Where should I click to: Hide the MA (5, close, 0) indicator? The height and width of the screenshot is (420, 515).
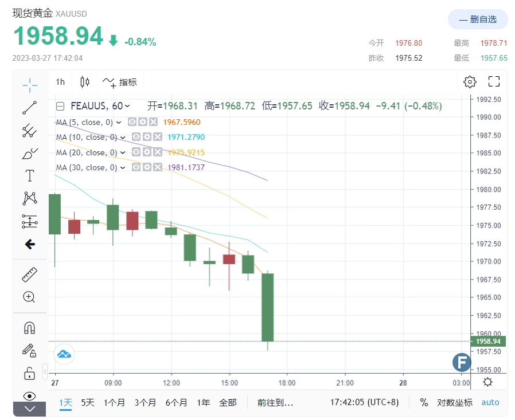click(132, 122)
